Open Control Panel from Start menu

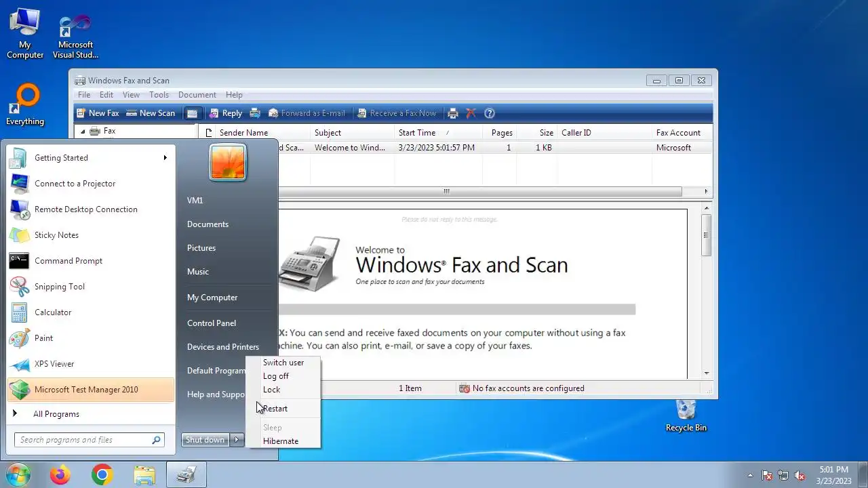212,323
